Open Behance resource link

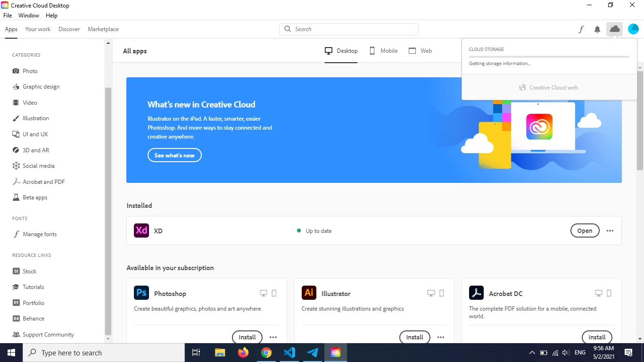28,319
